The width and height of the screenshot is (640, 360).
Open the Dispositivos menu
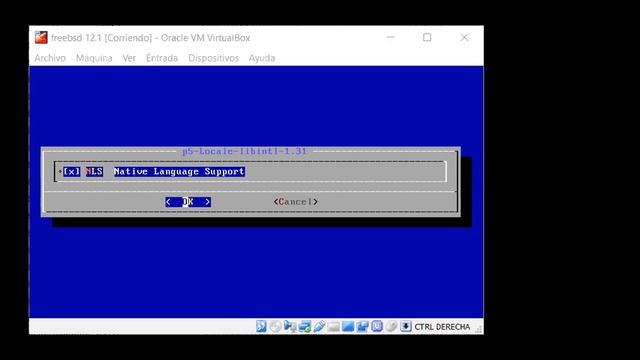[213, 58]
